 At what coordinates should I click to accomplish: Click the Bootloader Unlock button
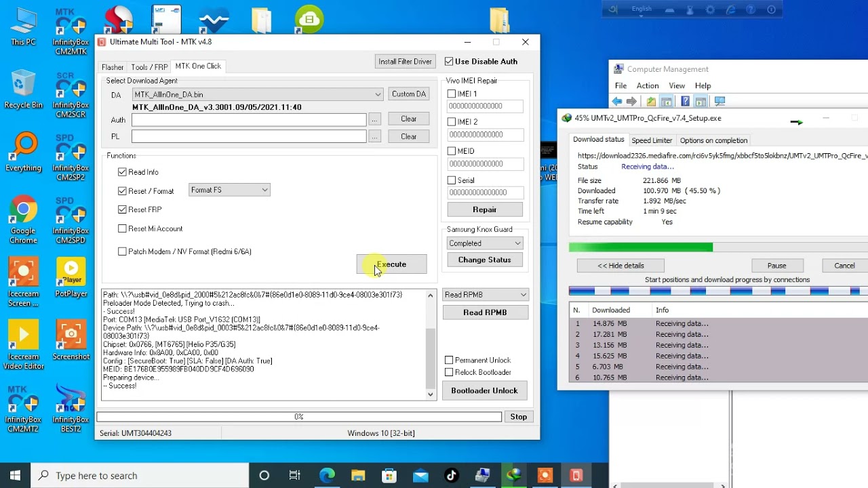click(x=484, y=391)
